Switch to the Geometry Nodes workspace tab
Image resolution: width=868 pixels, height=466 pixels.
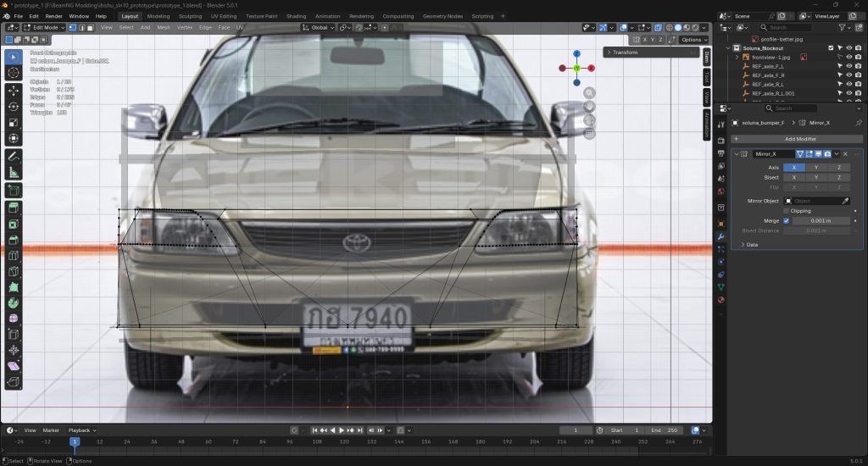click(442, 16)
